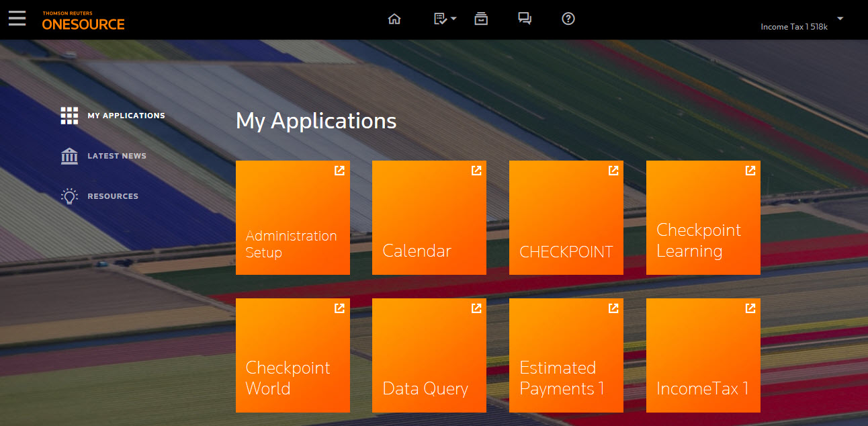Open the Administration Setup tile
Image resolution: width=868 pixels, height=426 pixels.
pos(293,218)
